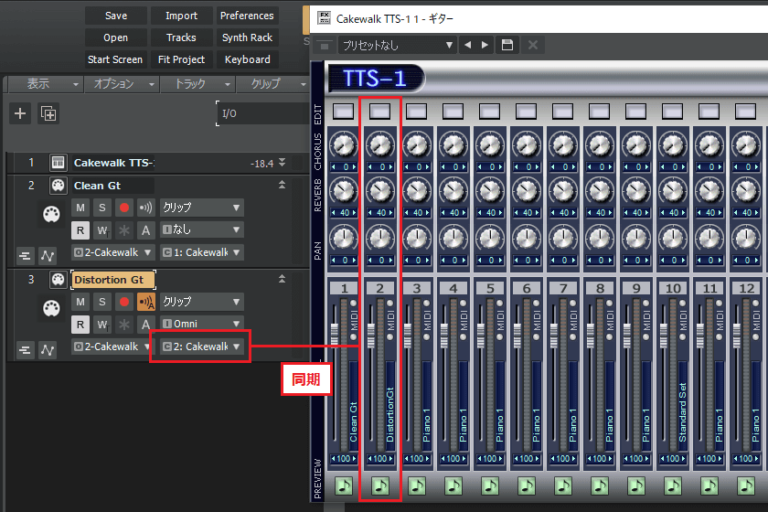Click the save preset floppy disk icon
Image resolution: width=768 pixels, height=512 pixels.
coord(508,45)
